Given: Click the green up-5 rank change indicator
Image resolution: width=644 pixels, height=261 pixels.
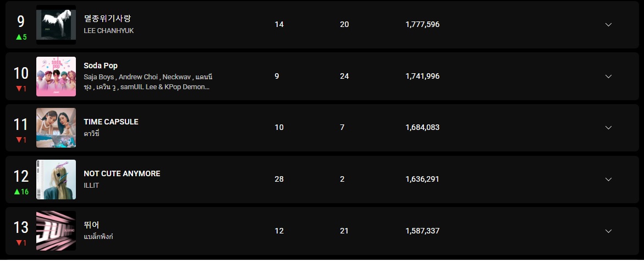Looking at the screenshot, I should 21,37.
